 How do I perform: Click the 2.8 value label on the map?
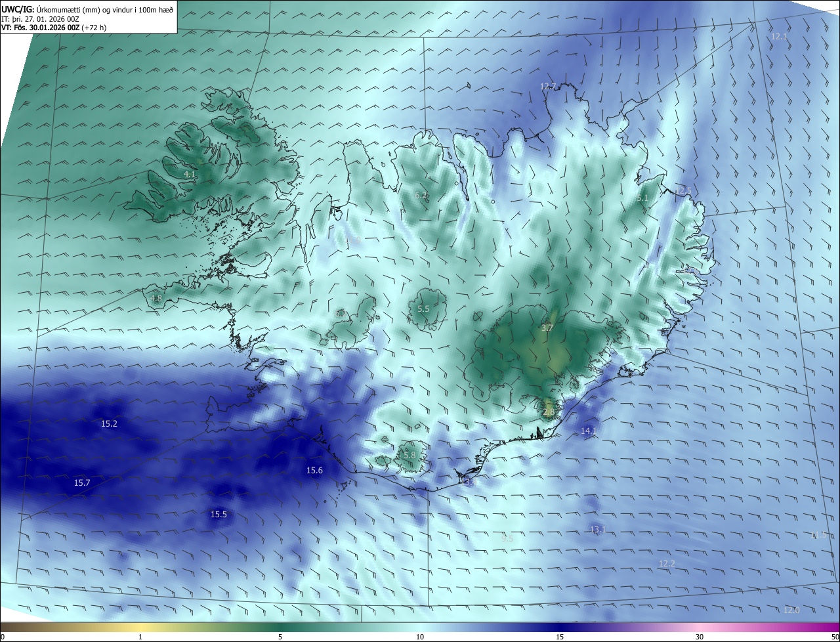549,412
